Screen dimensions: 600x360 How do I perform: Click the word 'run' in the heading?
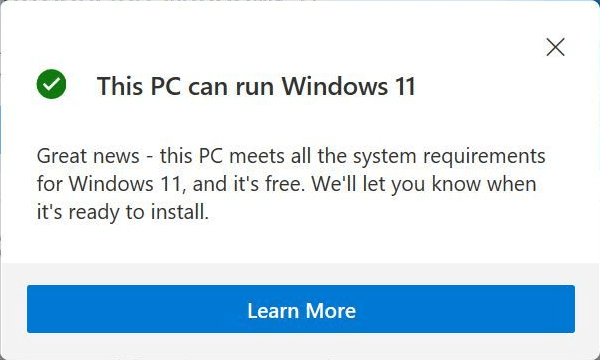coord(254,88)
